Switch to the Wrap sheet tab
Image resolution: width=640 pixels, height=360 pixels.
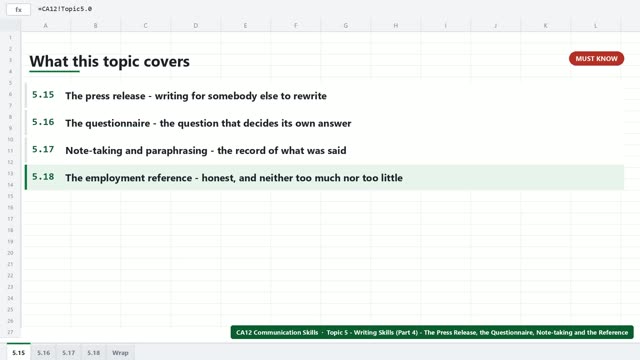pos(120,353)
